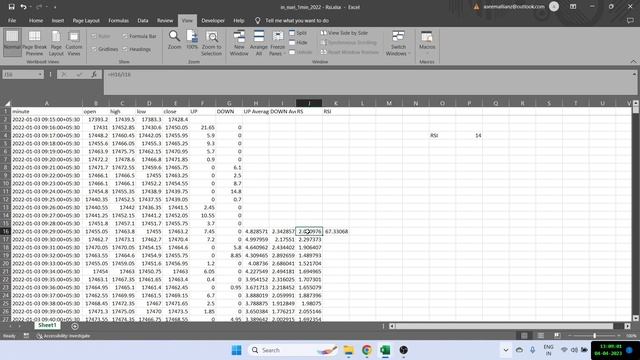Screen dimensions: 640x360
Task: Adjust the zoom slider in status bar
Action: (x=594, y=336)
